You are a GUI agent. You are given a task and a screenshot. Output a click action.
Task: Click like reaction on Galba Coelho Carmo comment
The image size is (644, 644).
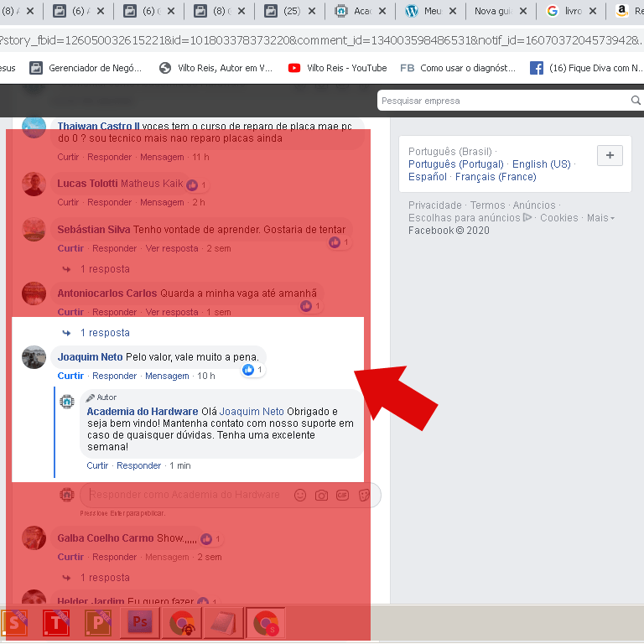point(210,539)
